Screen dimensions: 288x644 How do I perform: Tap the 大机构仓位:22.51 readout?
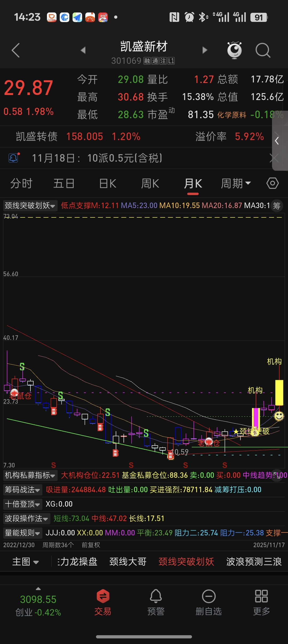[x=90, y=475]
